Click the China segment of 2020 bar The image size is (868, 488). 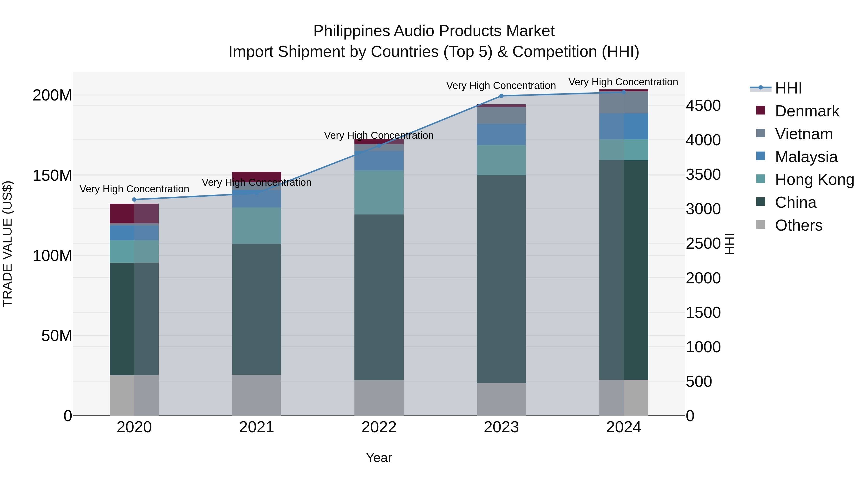click(134, 319)
